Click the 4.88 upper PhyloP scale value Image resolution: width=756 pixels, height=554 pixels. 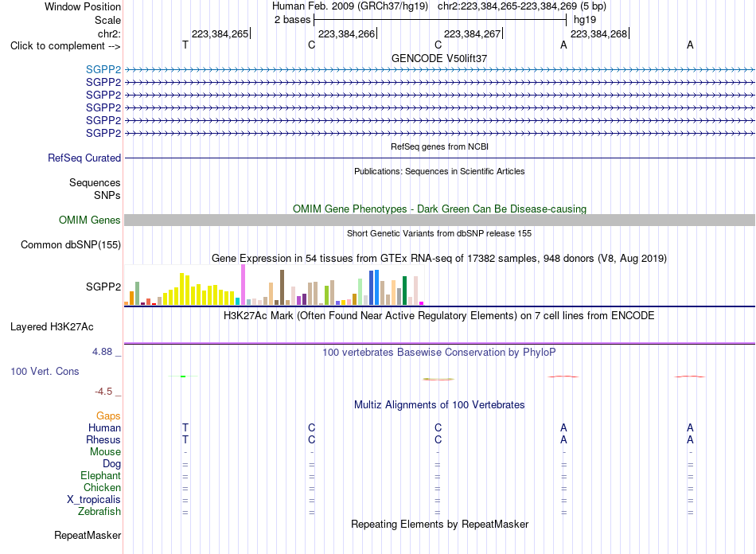coord(103,352)
